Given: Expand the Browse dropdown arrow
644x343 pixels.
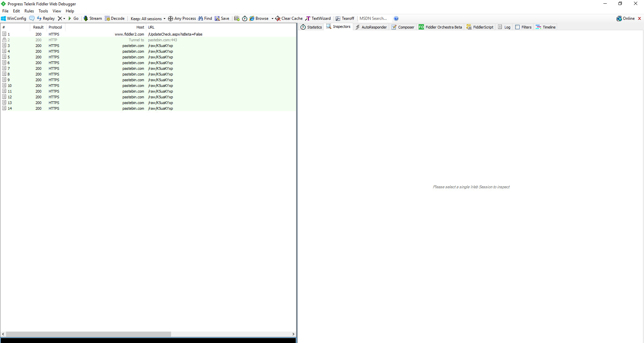Looking at the screenshot, I should point(272,18).
